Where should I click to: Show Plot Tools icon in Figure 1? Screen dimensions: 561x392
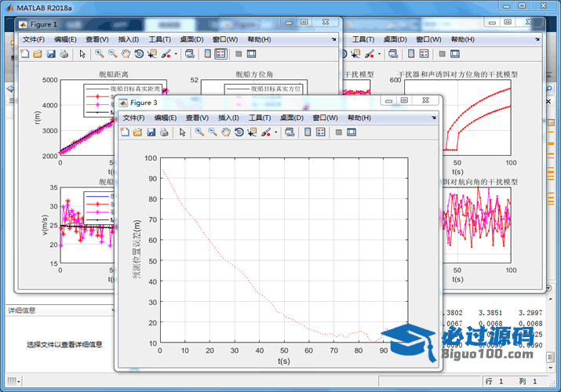pyautogui.click(x=252, y=54)
